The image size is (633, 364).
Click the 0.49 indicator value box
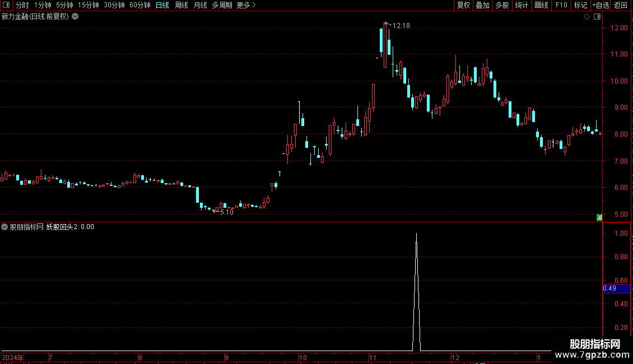coord(616,288)
